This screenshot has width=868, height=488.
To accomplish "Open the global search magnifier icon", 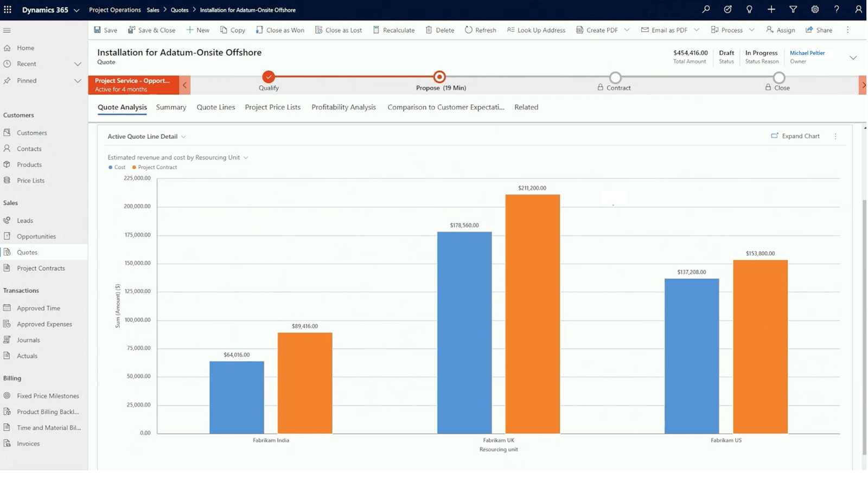I will pos(705,9).
